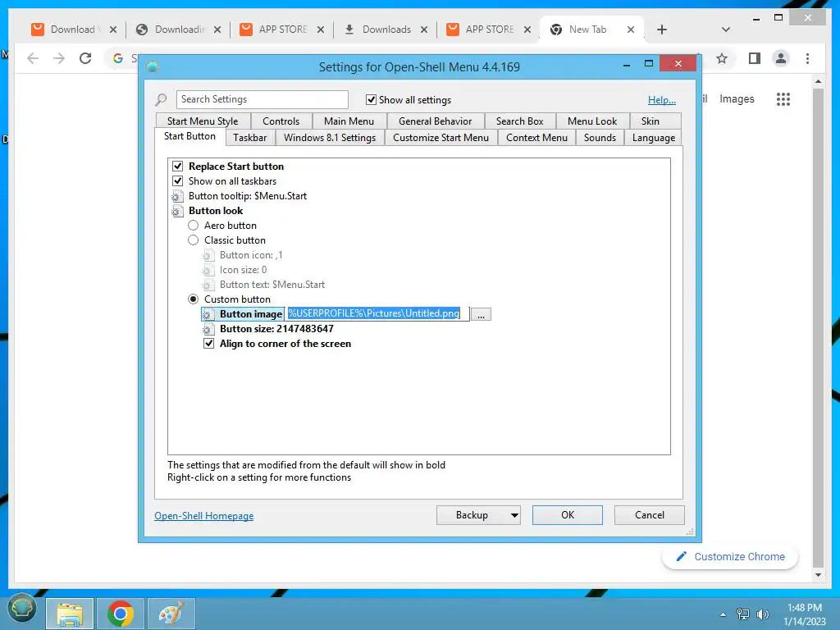Screen dimensions: 840x630
Task: Switch to the Downloads Chrome tab
Action: (386, 30)
